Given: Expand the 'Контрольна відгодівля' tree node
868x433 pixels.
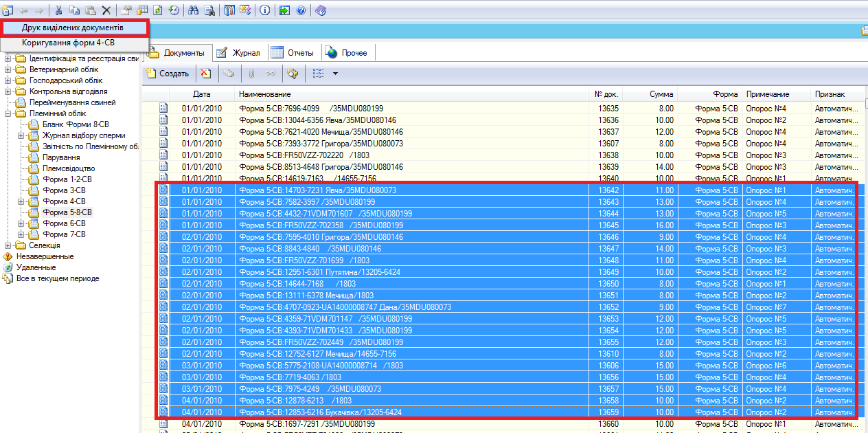Looking at the screenshot, I should click(8, 91).
